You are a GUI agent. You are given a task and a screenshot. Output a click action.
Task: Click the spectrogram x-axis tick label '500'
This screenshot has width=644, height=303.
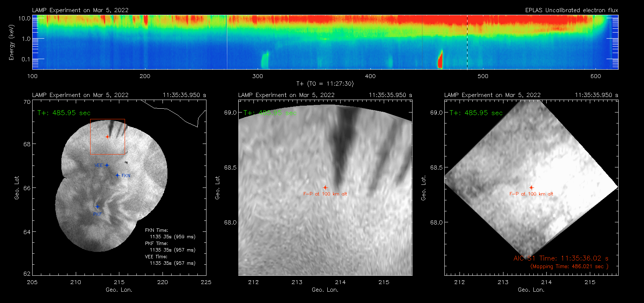(x=483, y=76)
